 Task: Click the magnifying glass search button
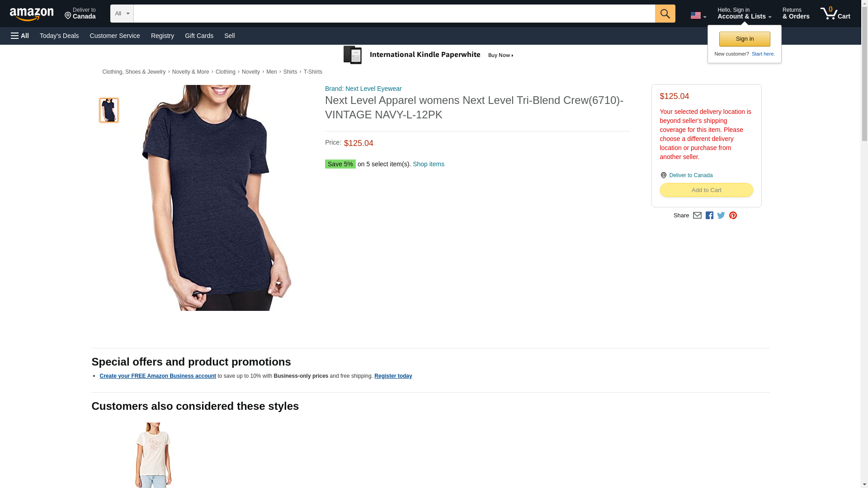point(665,14)
